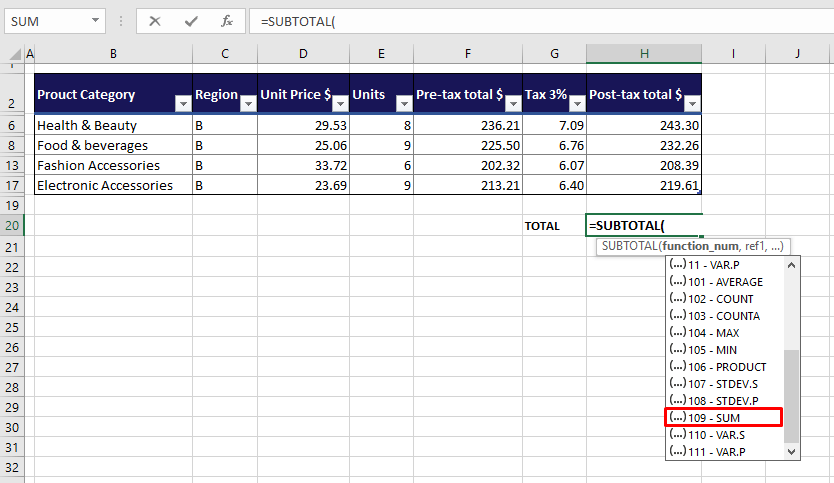Viewport: 834px width, 483px height.
Task: Click scroll up arrow in function list
Action: pos(792,265)
